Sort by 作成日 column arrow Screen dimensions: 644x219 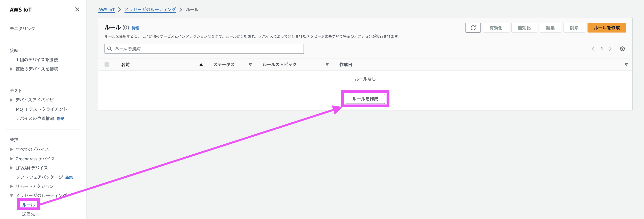tap(626, 65)
